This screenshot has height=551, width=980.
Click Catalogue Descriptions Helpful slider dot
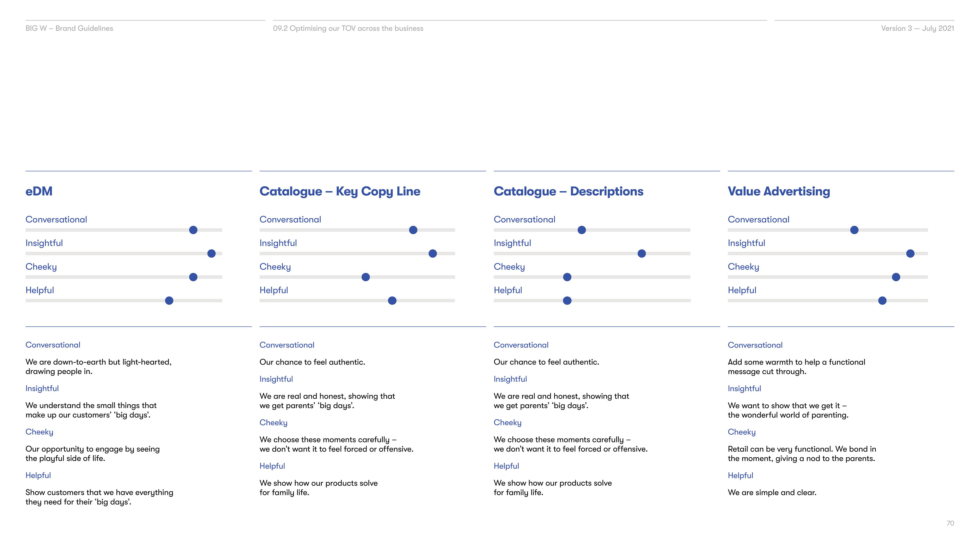pyautogui.click(x=567, y=301)
